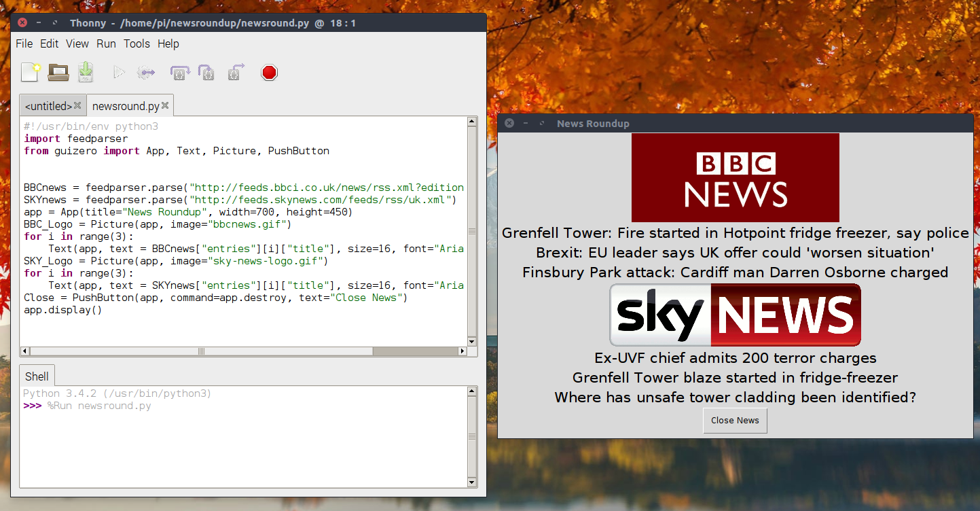Click the SKY_Logo Picture code line
The width and height of the screenshot is (980, 511).
coord(176,261)
